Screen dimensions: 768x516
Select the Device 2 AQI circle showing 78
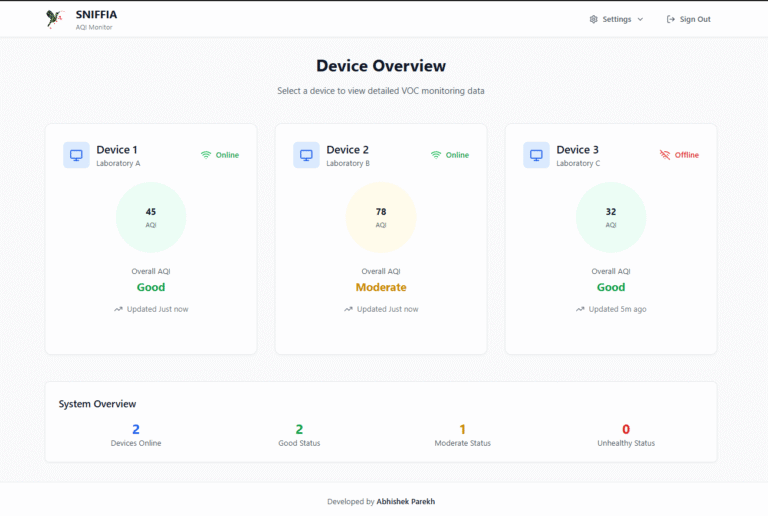pos(381,217)
